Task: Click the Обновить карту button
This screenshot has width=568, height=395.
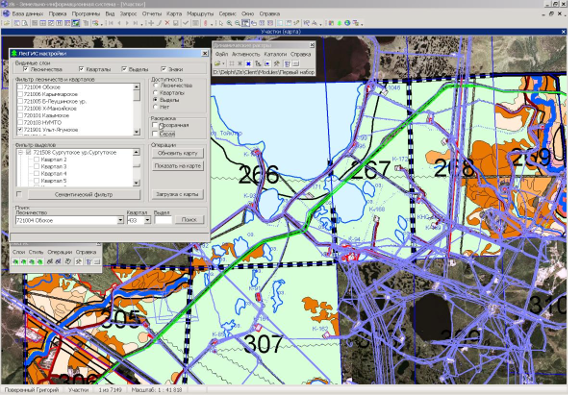Action: coord(178,153)
